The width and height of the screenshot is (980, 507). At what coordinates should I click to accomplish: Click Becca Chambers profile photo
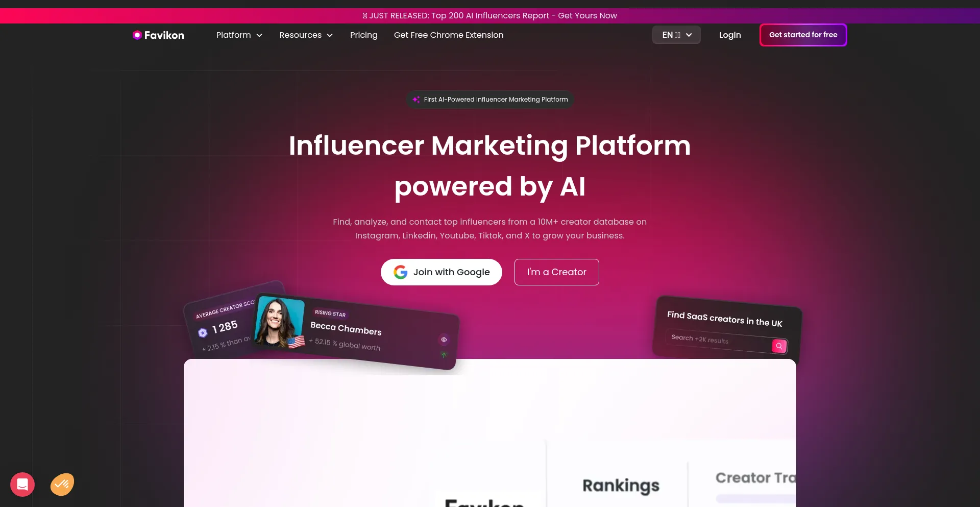click(x=280, y=323)
